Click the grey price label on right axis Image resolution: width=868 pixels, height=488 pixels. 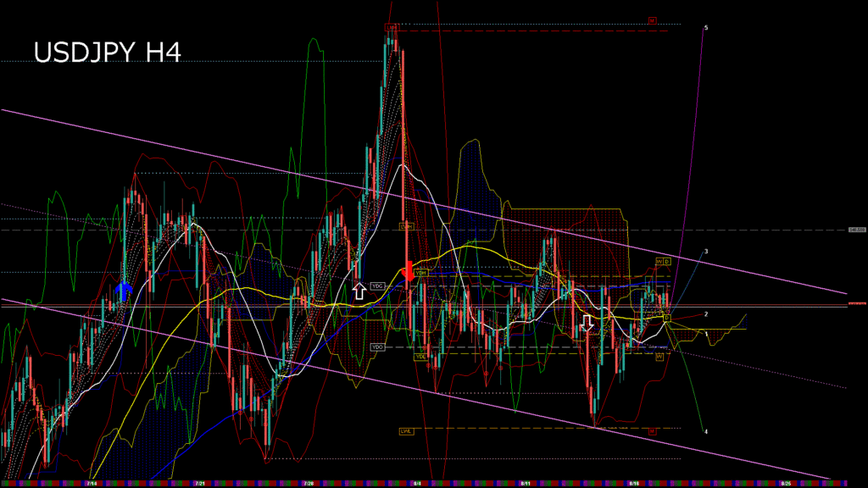click(856, 230)
